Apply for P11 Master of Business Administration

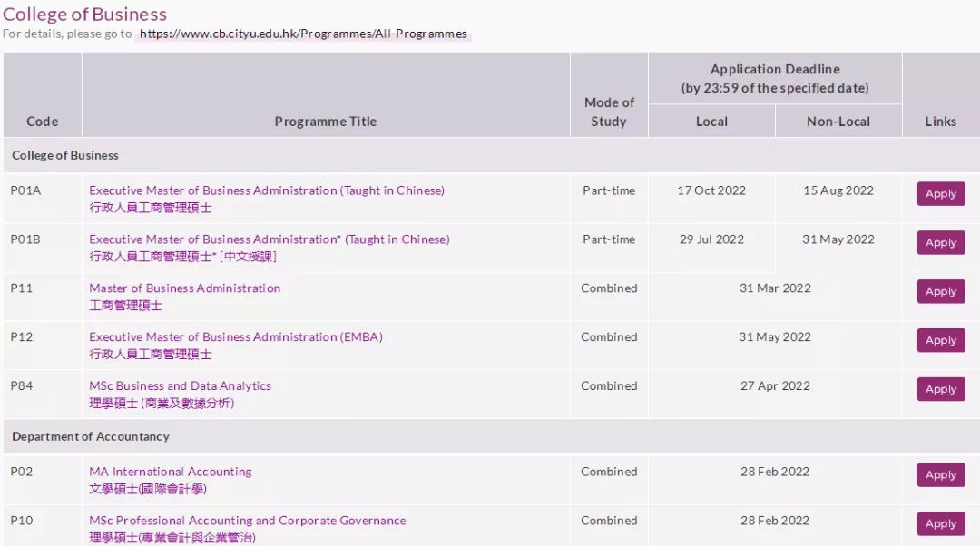click(x=941, y=291)
